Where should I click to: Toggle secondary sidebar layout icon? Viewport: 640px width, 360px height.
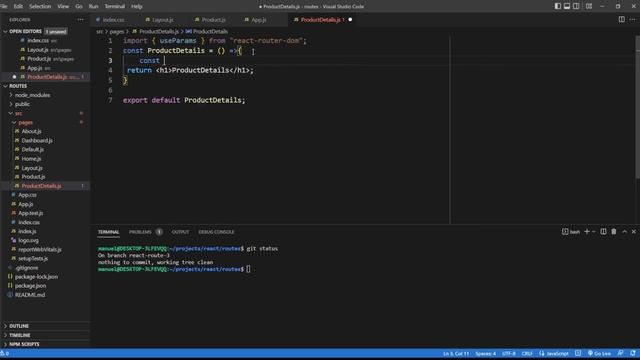576,6
